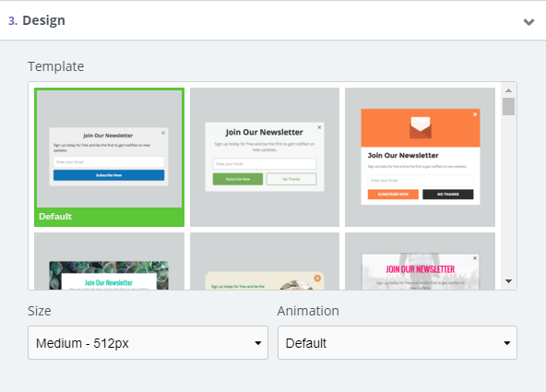Click the template list scroll up arrow
The image size is (546, 392).
pos(508,90)
